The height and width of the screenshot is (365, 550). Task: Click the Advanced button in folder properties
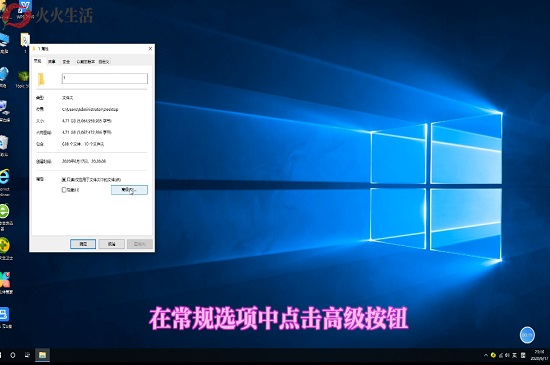[129, 190]
